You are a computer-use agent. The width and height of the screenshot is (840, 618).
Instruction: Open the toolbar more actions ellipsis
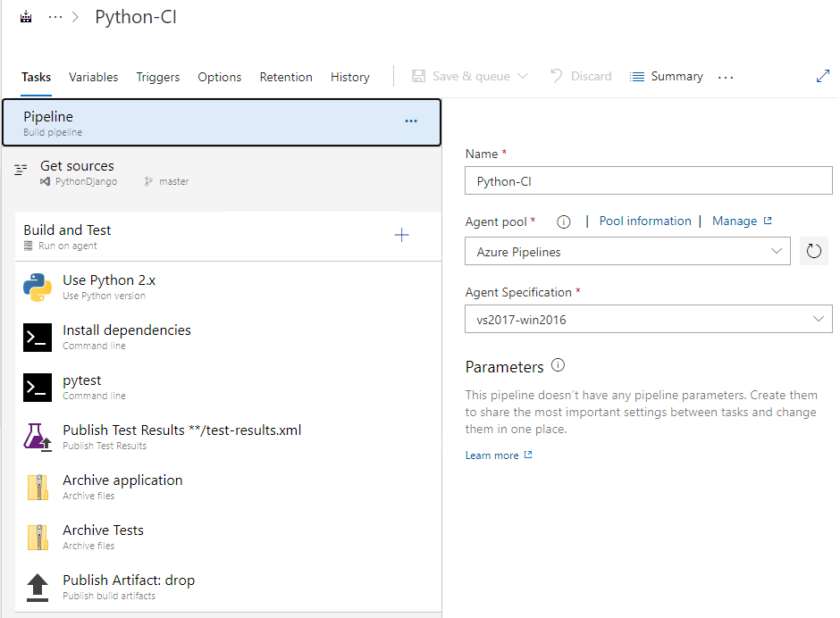[x=726, y=77]
